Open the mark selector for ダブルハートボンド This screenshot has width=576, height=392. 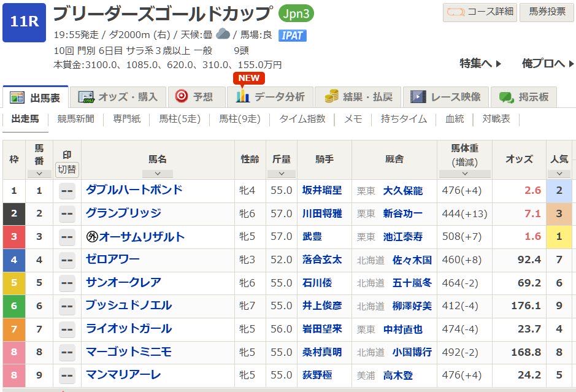point(67,191)
